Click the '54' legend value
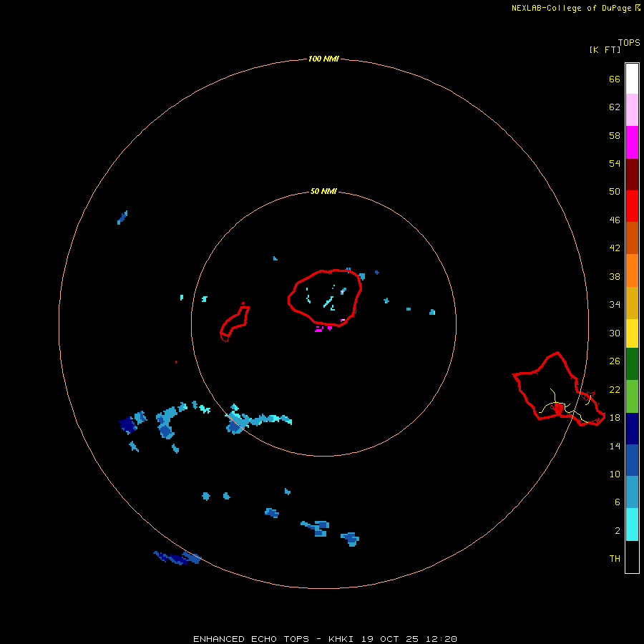Screen dimensions: 644x644 tap(615, 163)
